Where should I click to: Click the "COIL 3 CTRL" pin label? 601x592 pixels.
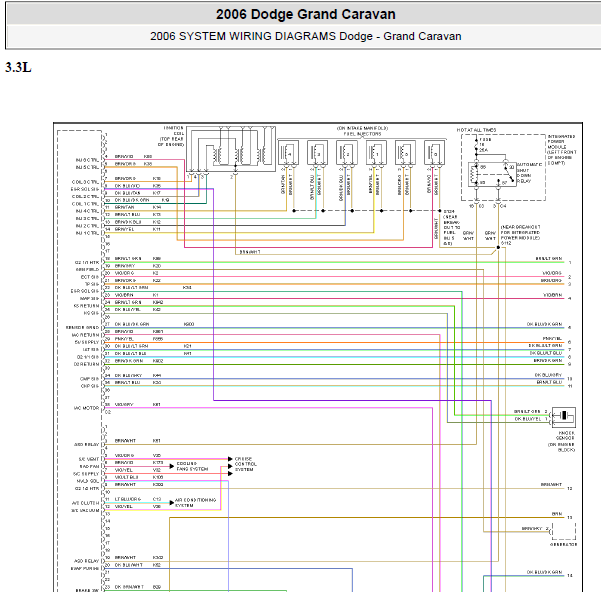coord(85,182)
